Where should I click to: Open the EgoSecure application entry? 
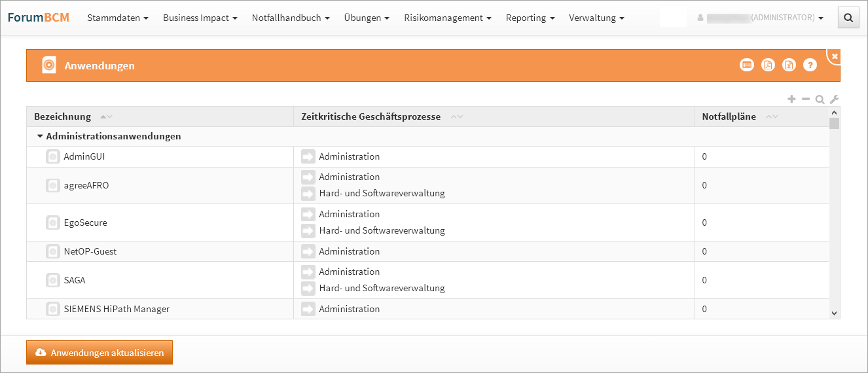(x=85, y=222)
